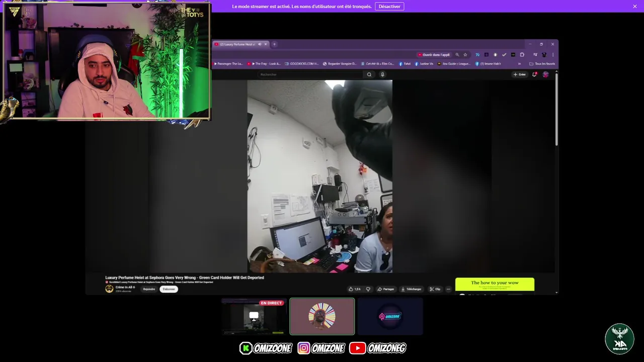The height and width of the screenshot is (362, 644).
Task: Open the Passenger bookmark
Action: 228,64
